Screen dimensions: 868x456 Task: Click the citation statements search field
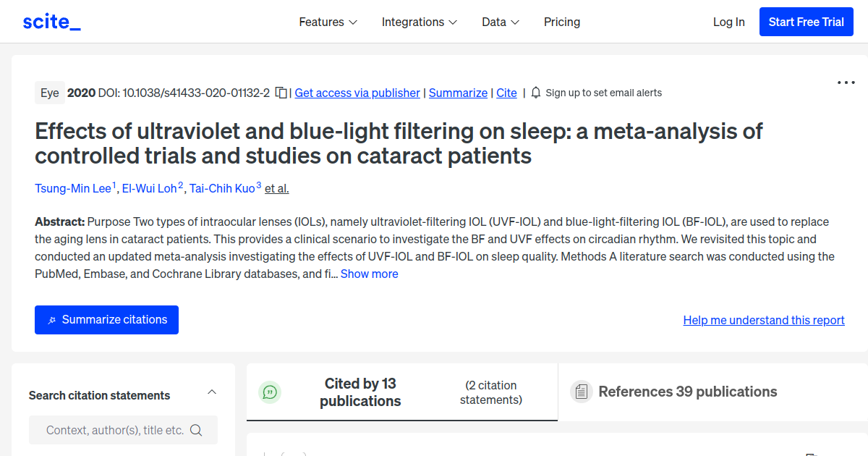pos(116,429)
